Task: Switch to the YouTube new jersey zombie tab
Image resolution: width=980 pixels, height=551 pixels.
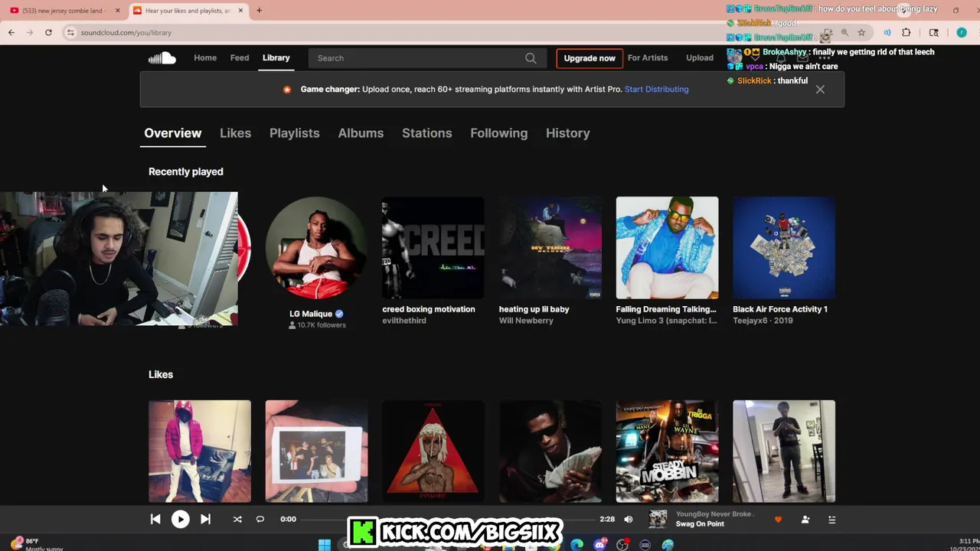Action: (x=63, y=11)
